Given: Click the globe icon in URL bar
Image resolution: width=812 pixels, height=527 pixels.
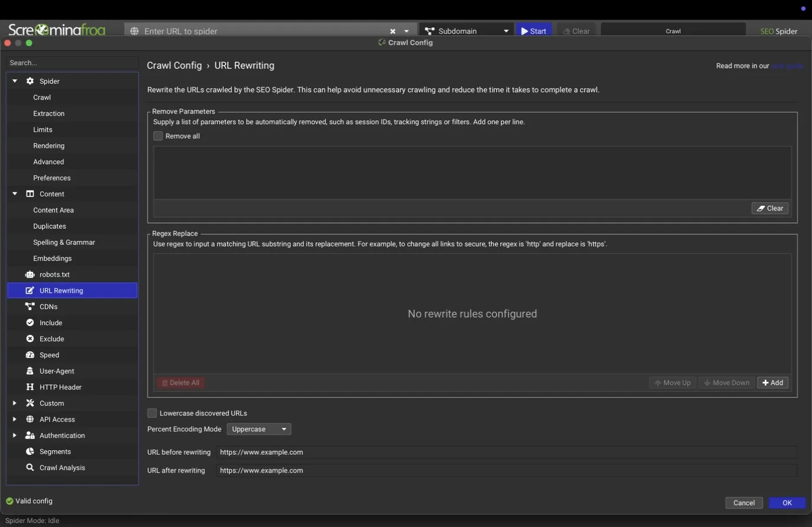Looking at the screenshot, I should click(x=134, y=31).
